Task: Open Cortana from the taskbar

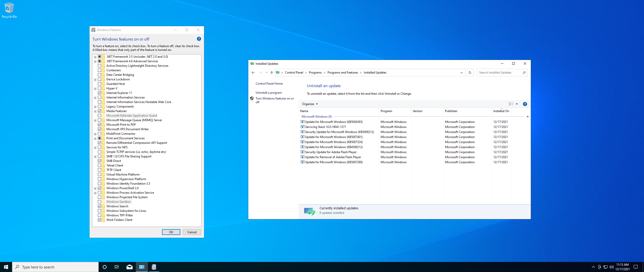Action: click(x=105, y=267)
